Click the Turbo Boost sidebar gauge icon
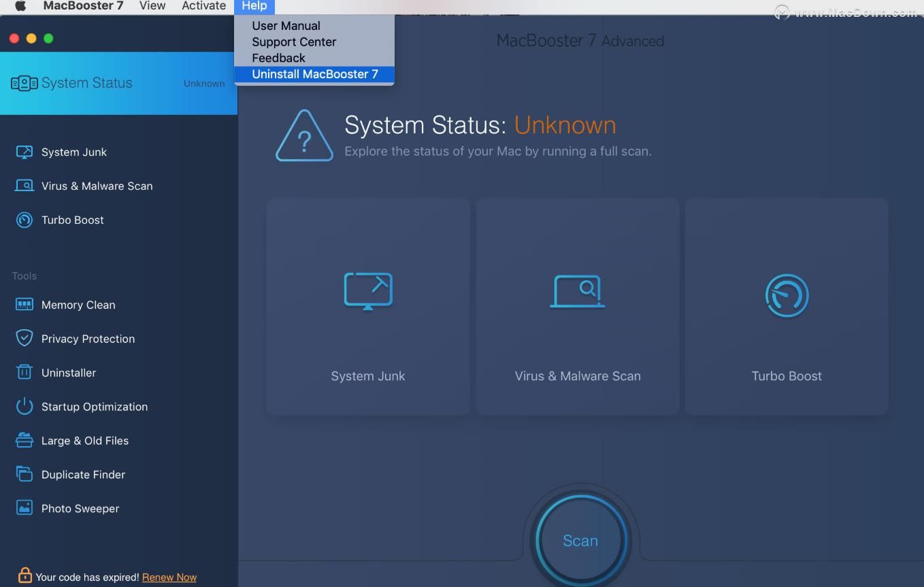The image size is (924, 587). [24, 220]
